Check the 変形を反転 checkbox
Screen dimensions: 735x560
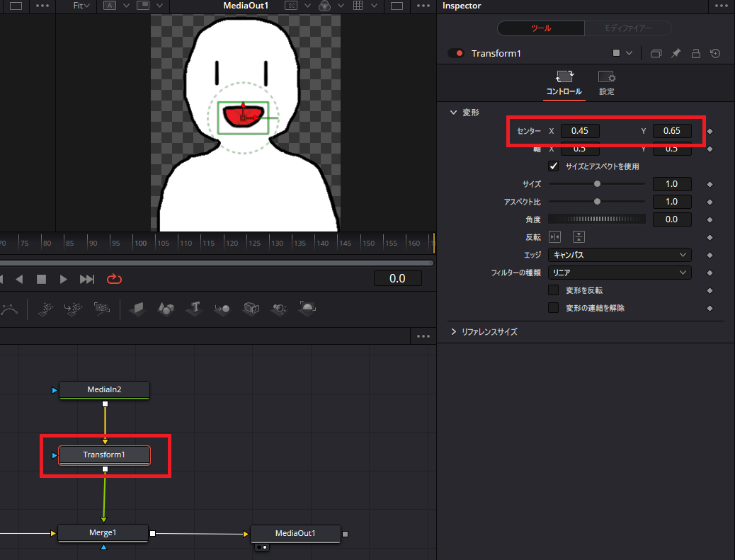554,290
